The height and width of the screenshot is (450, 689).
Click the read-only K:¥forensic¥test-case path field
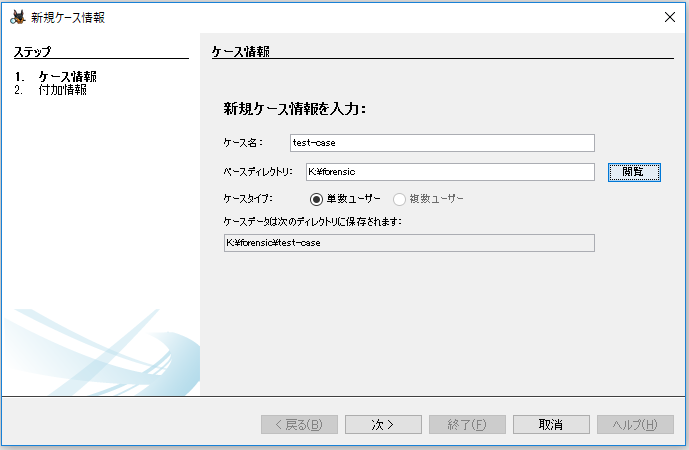pyautogui.click(x=409, y=243)
